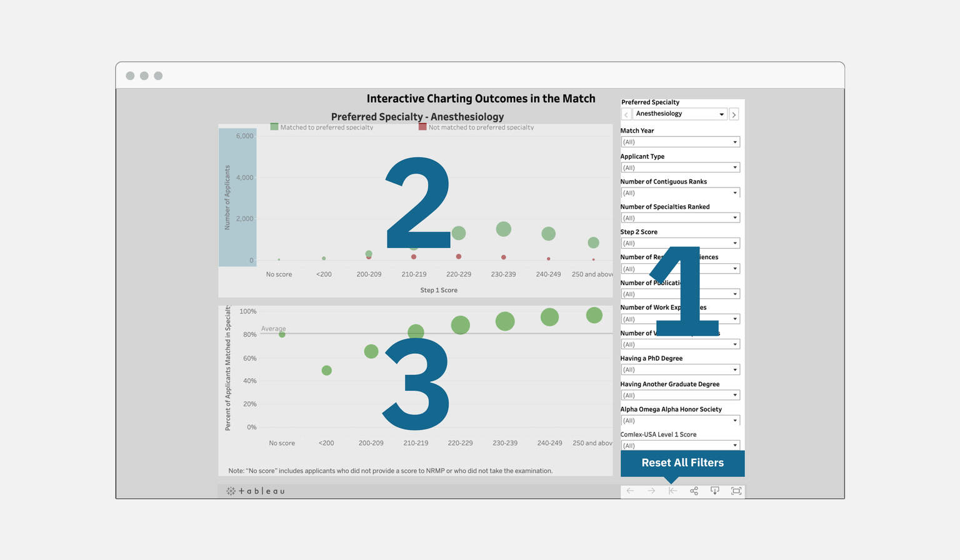The height and width of the screenshot is (560, 960).
Task: Click the download icon in the Tableau toolbar
Action: pos(715,491)
